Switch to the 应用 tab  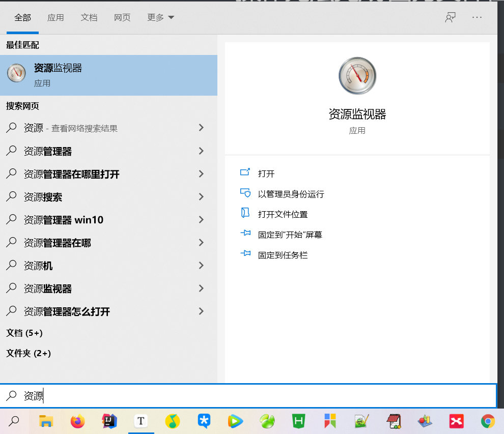(55, 17)
